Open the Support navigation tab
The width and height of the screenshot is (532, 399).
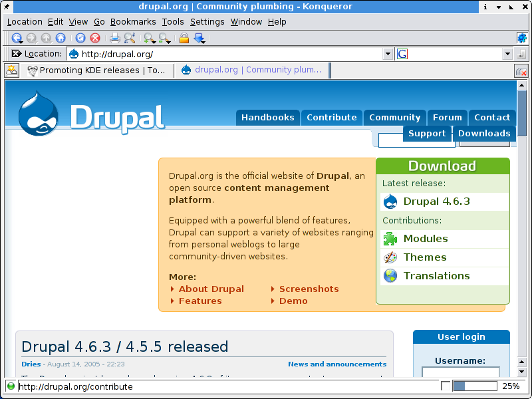(427, 134)
